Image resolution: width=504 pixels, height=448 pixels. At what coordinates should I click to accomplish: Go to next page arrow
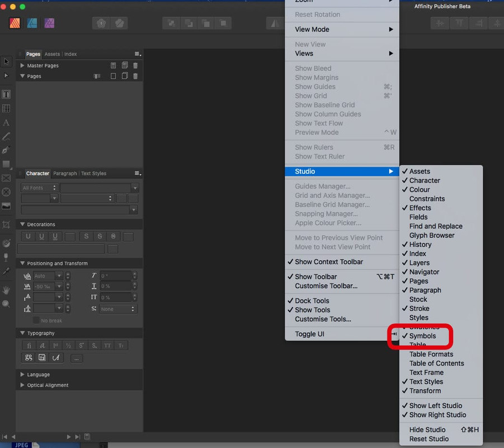68,437
